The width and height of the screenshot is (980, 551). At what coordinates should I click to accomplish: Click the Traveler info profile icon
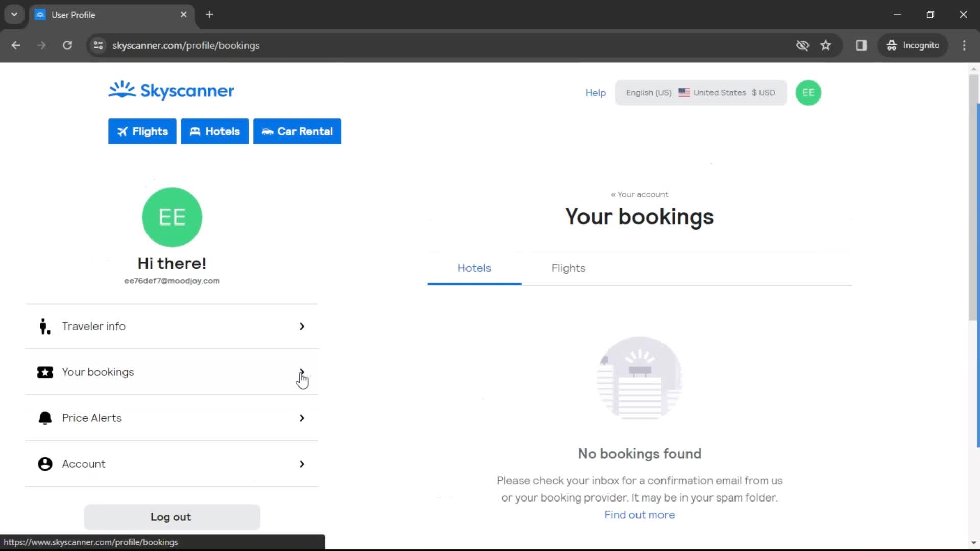pyautogui.click(x=44, y=327)
